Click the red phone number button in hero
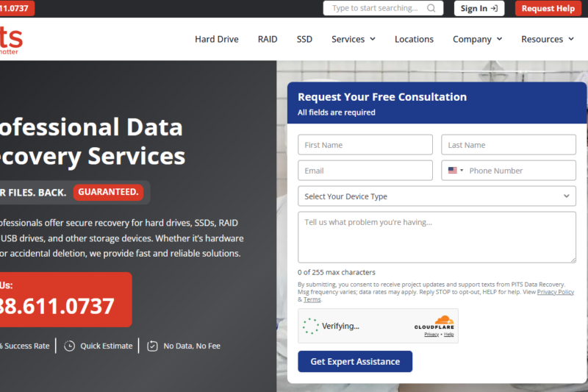The image size is (588, 392). 65,299
